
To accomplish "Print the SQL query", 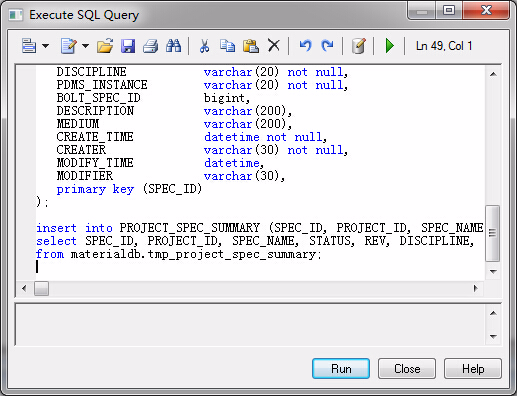I will coord(151,46).
